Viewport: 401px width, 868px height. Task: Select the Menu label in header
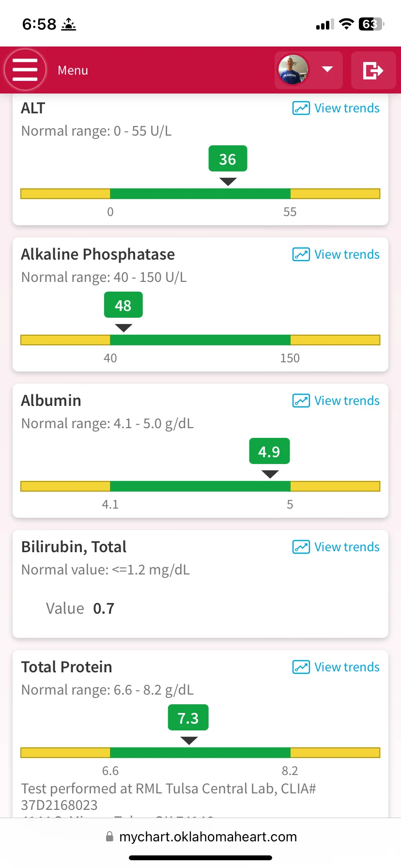pos(73,70)
